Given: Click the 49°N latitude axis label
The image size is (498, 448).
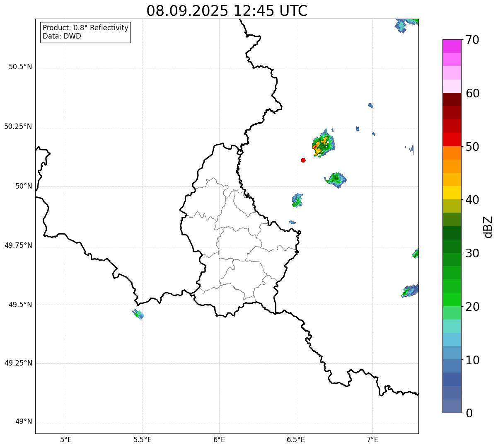Looking at the screenshot, I should pyautogui.click(x=24, y=422).
